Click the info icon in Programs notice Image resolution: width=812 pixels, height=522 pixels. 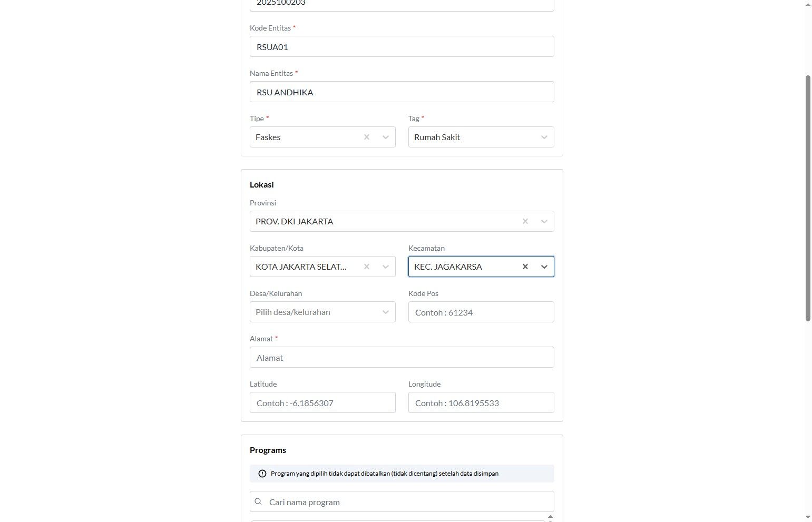coord(262,474)
